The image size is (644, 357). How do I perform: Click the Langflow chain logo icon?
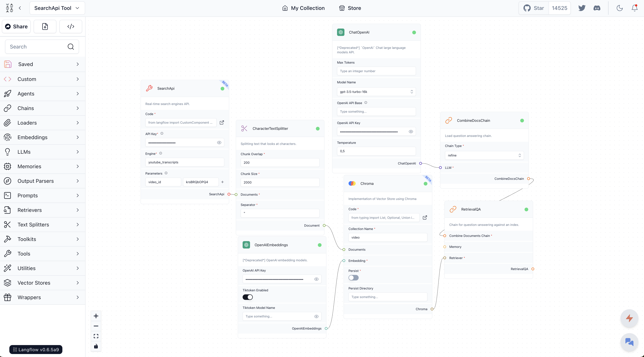pyautogui.click(x=10, y=8)
